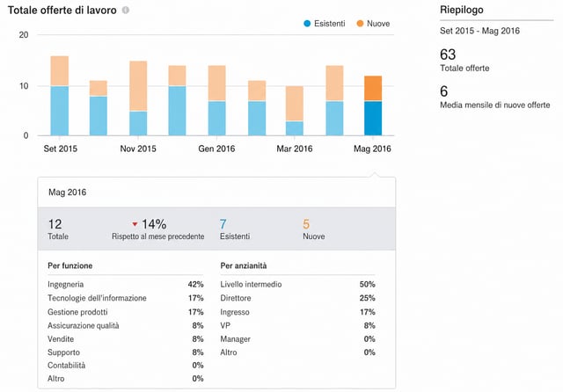Select the Nov 2015 bar's orange segment
Viewport: 563px width, 392px height.
138,86
